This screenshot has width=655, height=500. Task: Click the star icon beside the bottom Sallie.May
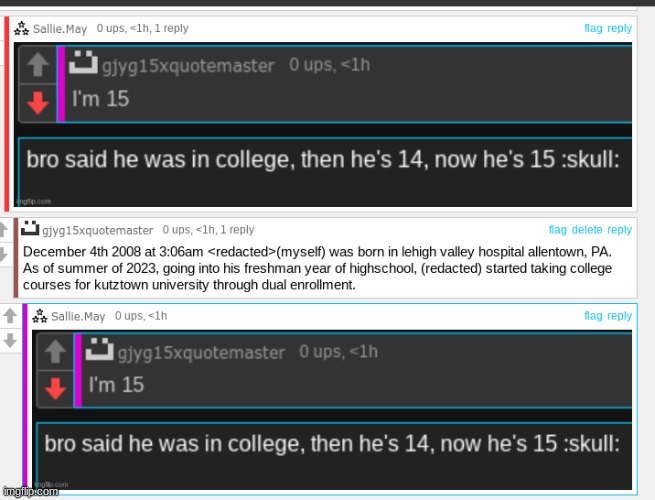coord(40,316)
